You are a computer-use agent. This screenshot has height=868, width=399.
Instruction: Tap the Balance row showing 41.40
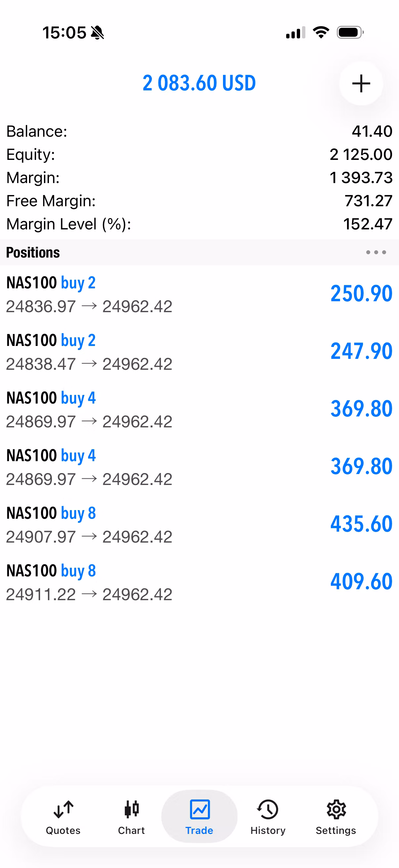(199, 131)
